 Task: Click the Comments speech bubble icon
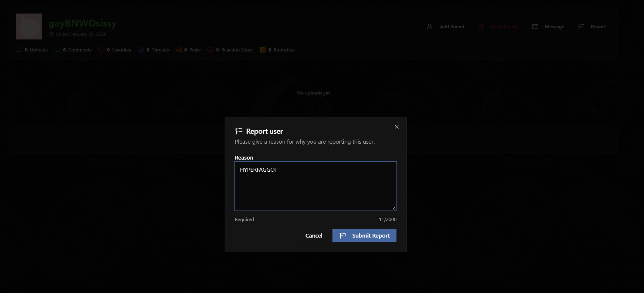point(57,50)
